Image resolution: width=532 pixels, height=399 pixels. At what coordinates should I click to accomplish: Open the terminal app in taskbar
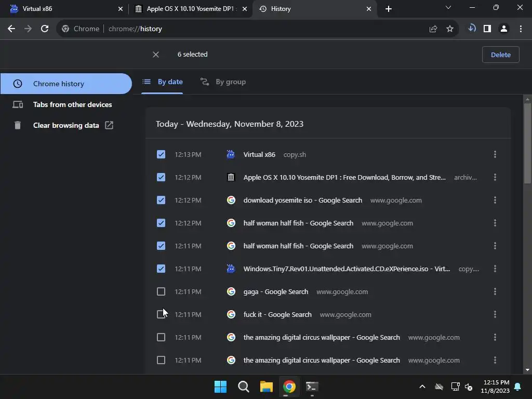(x=312, y=387)
